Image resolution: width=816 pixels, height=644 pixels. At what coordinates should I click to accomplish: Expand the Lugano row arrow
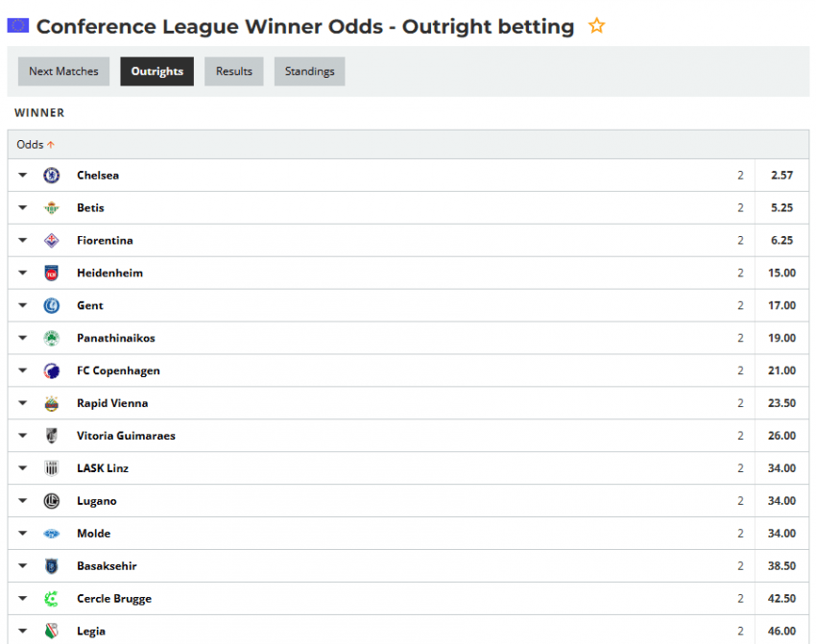23,501
